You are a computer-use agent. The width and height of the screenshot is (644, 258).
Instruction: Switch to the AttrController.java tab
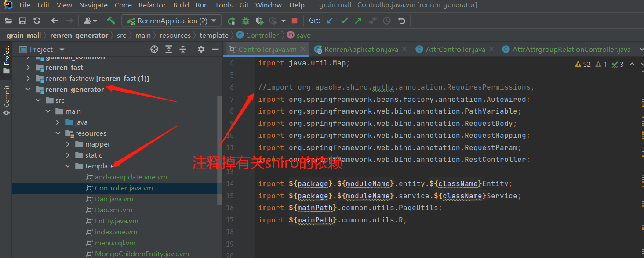click(x=455, y=49)
